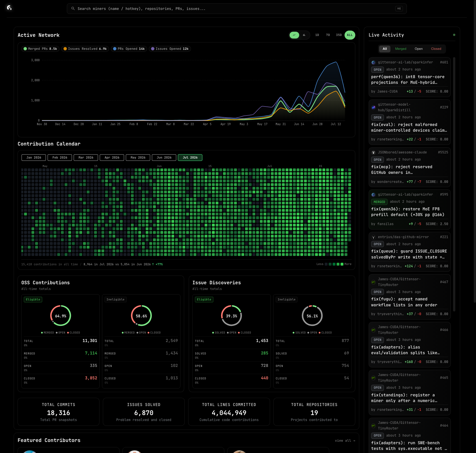
Task: Click the sparkinfer avatar on PR #595
Action: pos(373,195)
